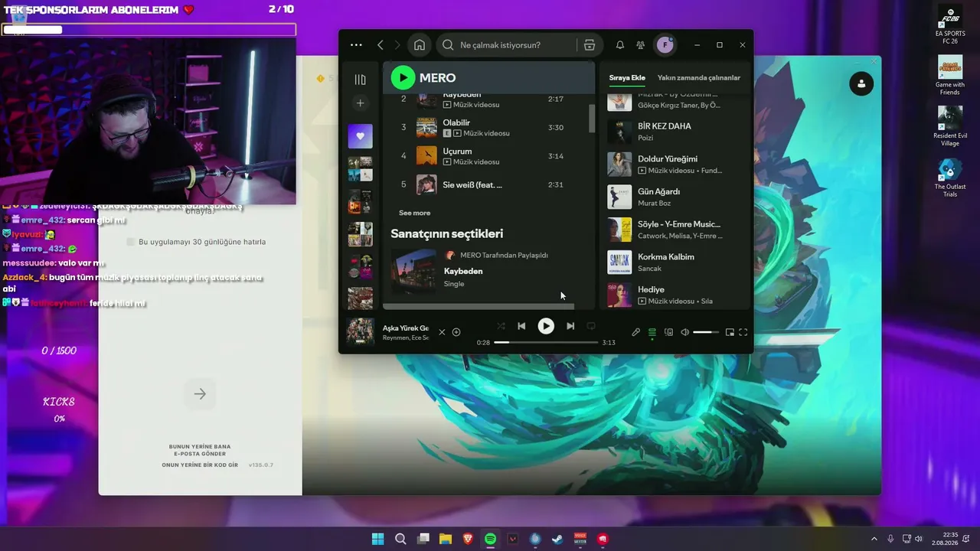Open Spotify Home

pos(420,45)
